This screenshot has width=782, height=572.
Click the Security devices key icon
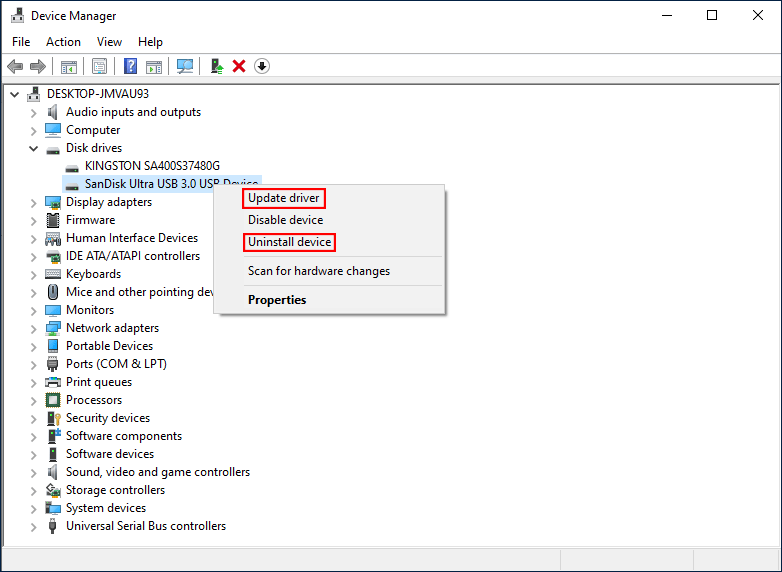tap(53, 418)
